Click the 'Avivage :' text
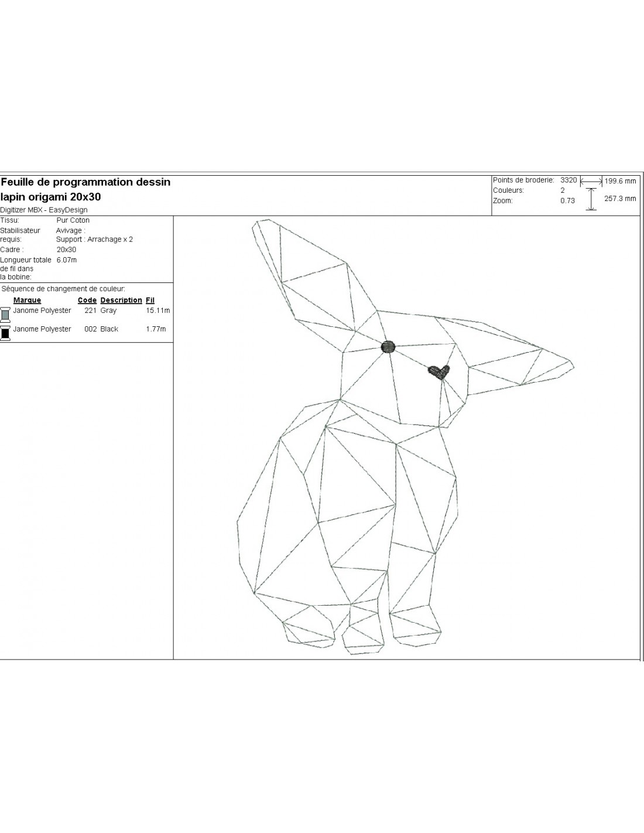 (71, 230)
